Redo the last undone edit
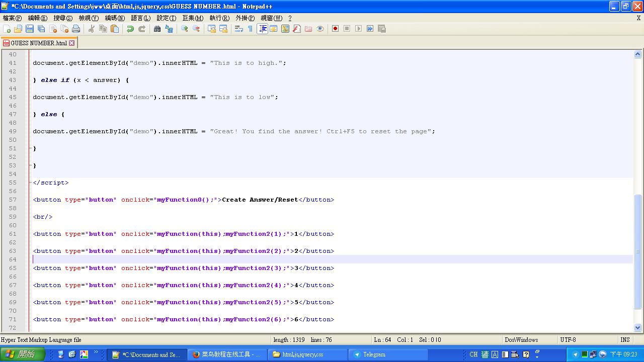This screenshot has width=644, height=362. coord(142,29)
